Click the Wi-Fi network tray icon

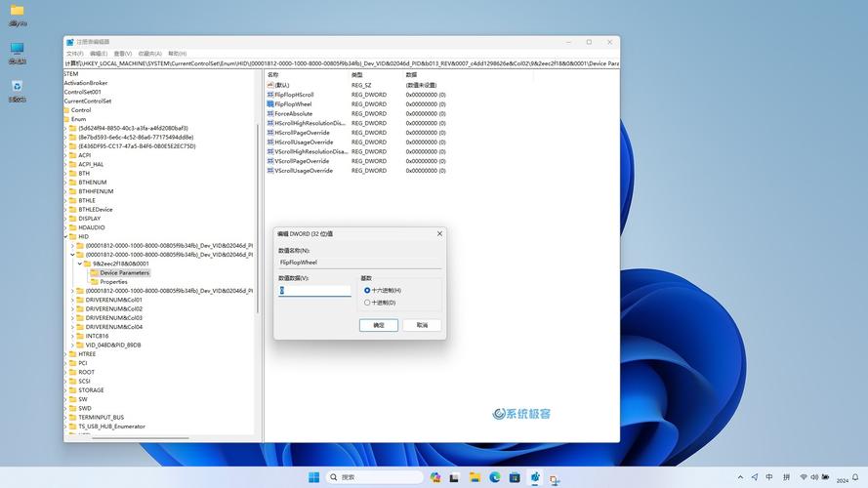pos(804,477)
